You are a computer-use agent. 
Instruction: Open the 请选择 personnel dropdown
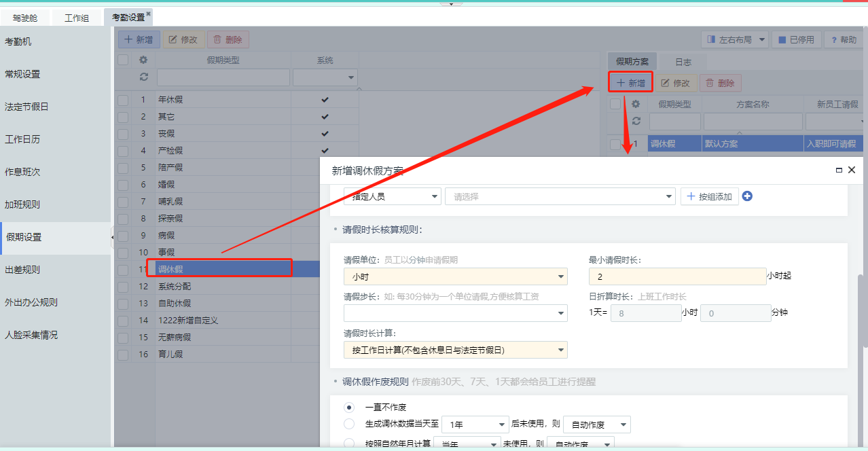tap(560, 196)
